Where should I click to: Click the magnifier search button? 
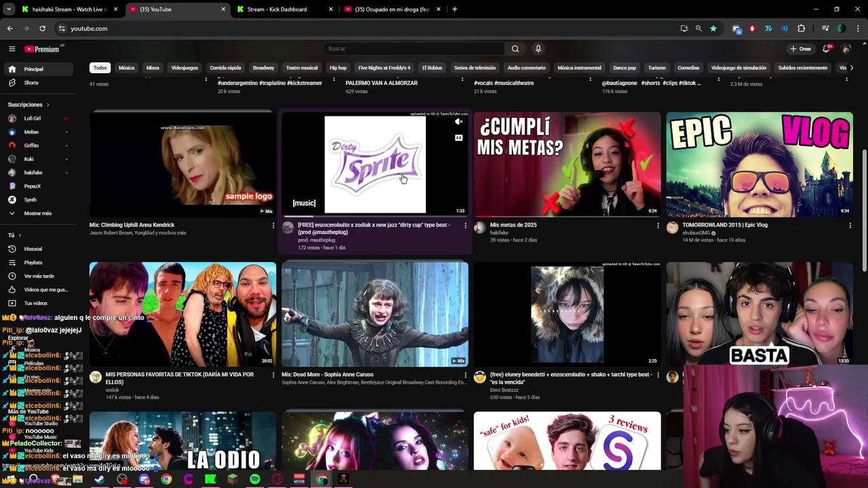pos(515,49)
